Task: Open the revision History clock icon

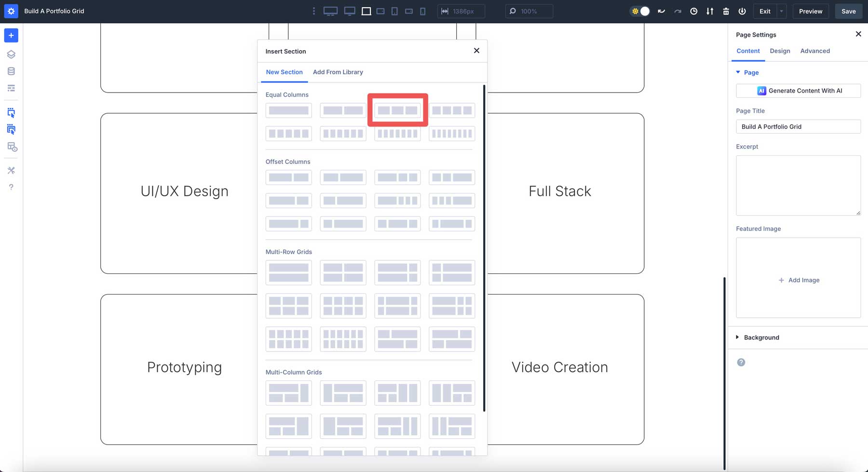Action: coord(694,11)
